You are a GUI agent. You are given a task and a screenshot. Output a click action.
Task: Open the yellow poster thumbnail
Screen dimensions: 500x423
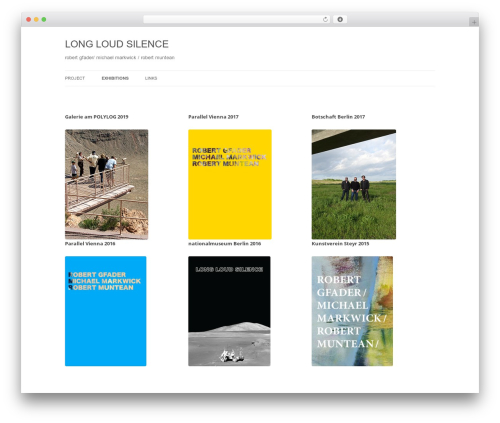point(230,184)
